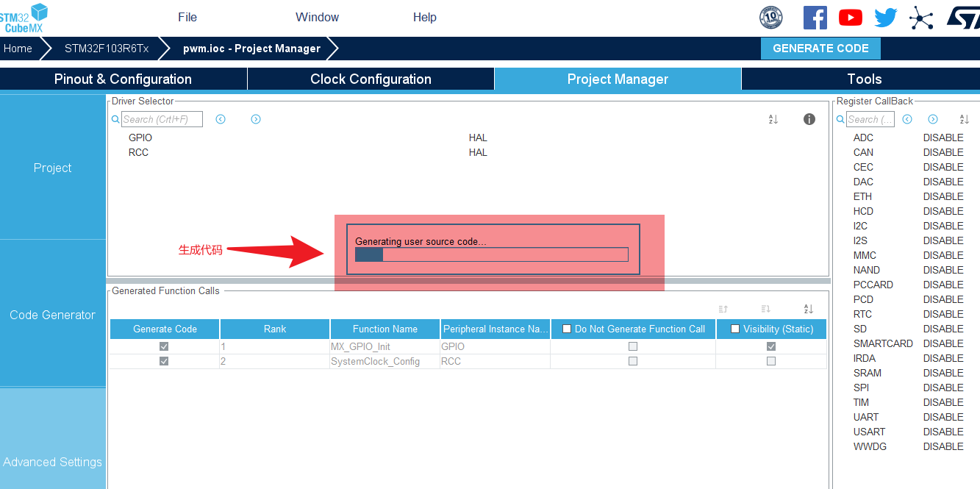
Task: Show Driver Selector info icon
Action: click(x=809, y=119)
